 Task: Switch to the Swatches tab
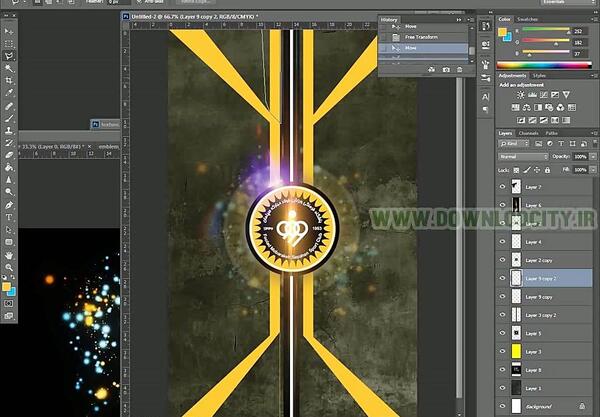(x=527, y=19)
